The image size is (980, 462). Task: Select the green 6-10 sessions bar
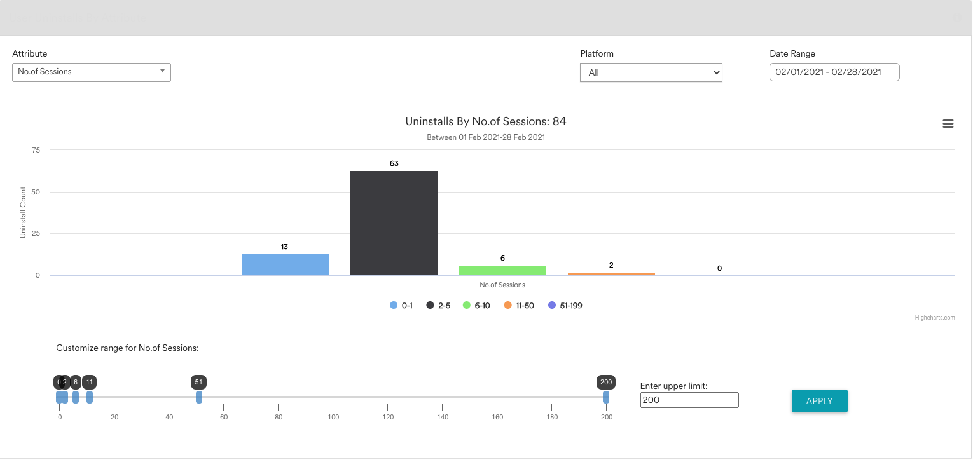[x=502, y=271]
